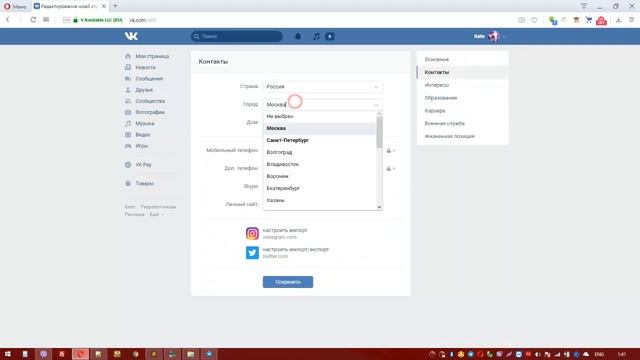Click the shopping cart extension icon
The height and width of the screenshot is (360, 640).
(x=589, y=20)
